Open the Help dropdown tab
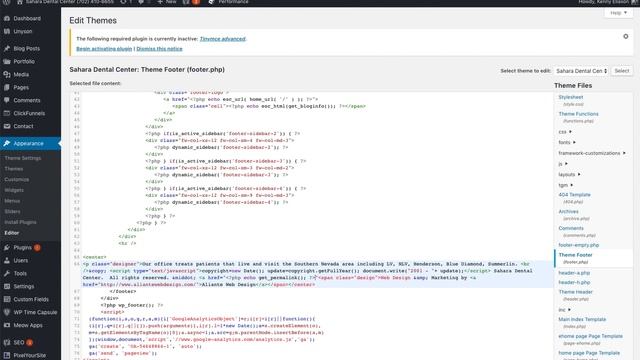 coord(618,13)
